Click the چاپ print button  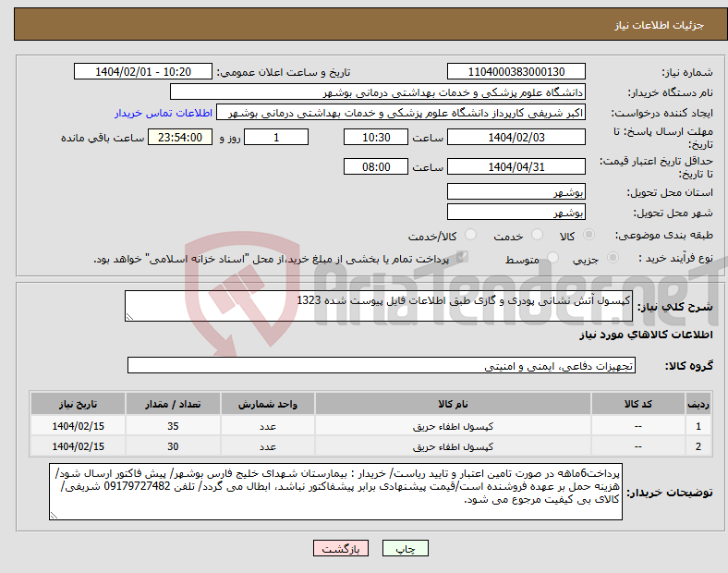point(406,548)
